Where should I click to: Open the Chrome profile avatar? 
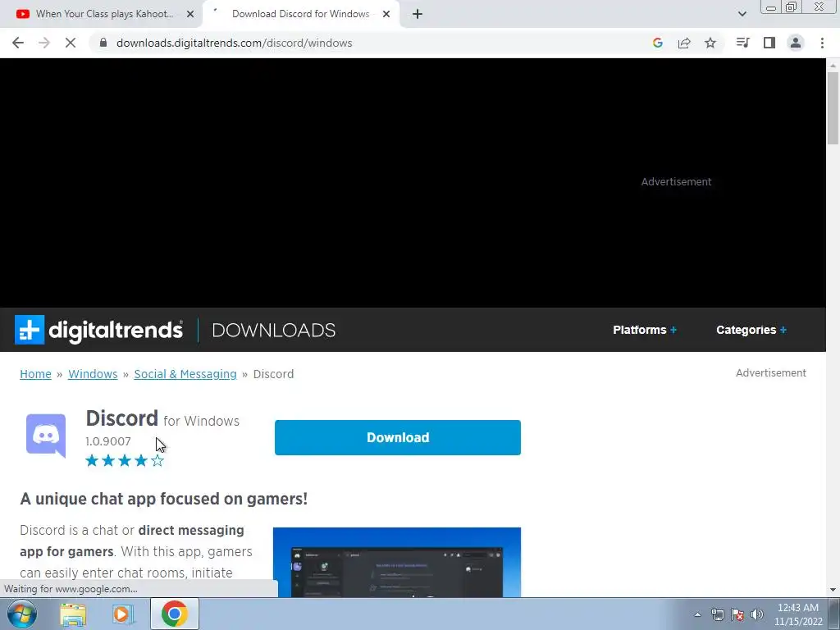(796, 43)
